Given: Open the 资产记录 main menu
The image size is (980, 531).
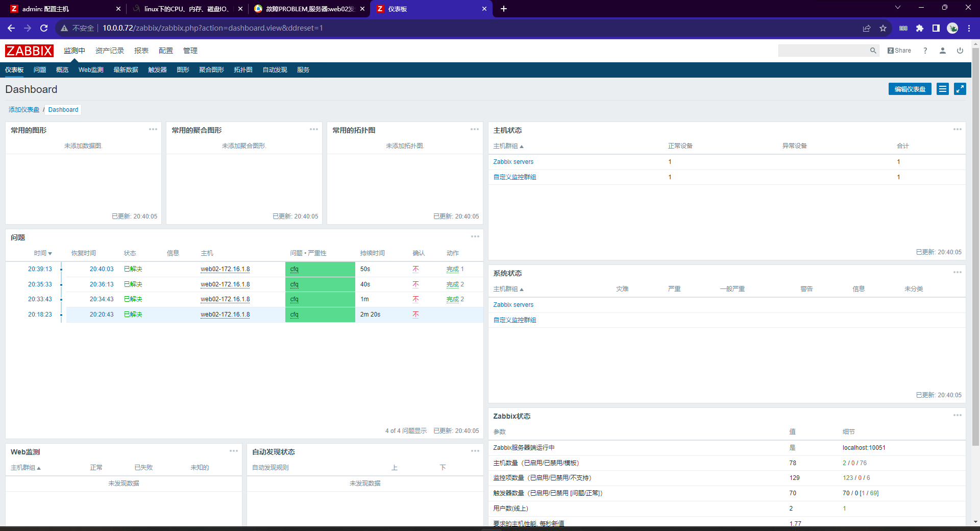Looking at the screenshot, I should 110,51.
